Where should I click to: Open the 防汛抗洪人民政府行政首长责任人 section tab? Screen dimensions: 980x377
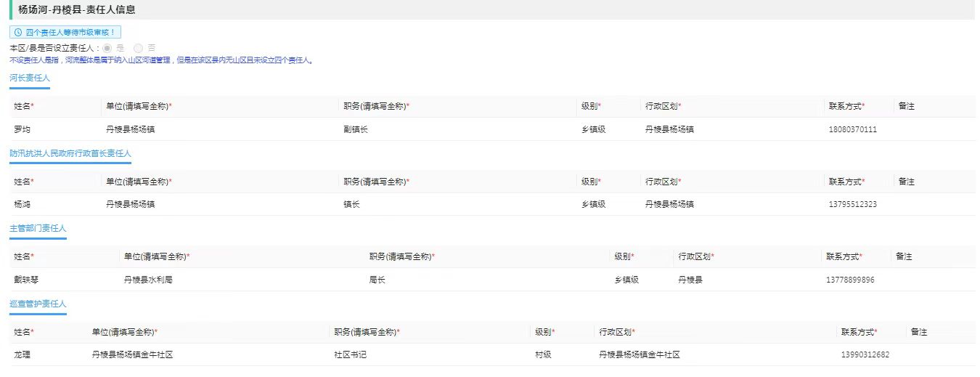70,153
